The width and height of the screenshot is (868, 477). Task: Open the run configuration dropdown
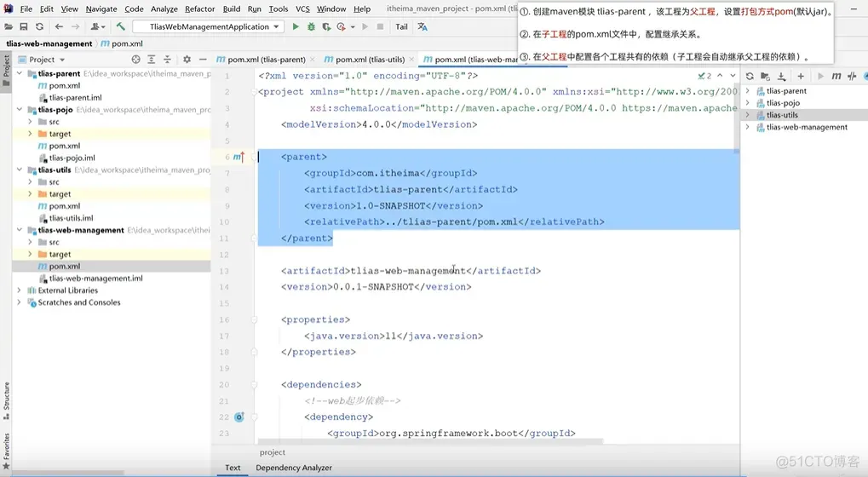[x=208, y=26]
